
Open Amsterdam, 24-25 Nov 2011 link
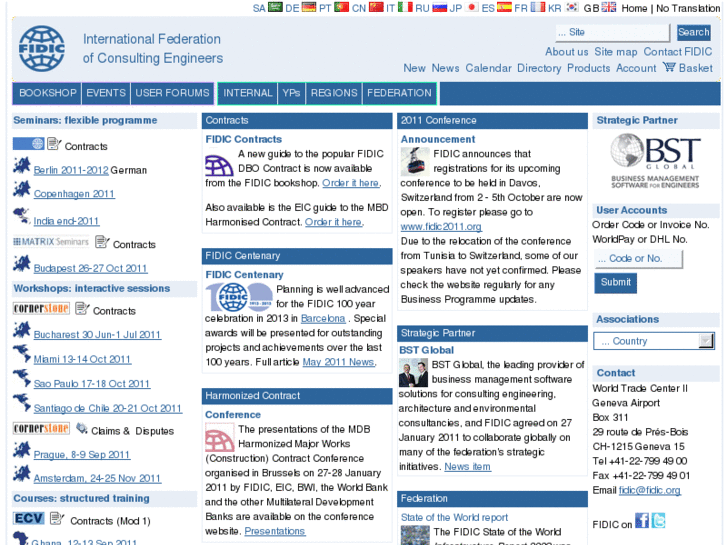point(97,478)
